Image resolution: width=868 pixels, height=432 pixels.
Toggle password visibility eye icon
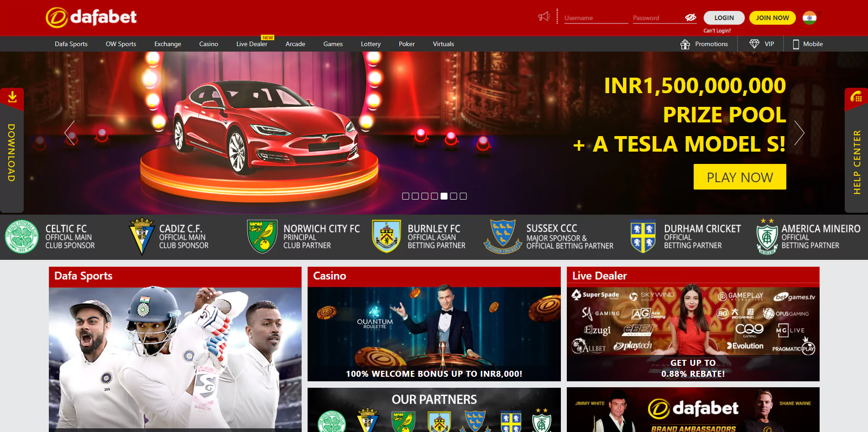(x=690, y=17)
